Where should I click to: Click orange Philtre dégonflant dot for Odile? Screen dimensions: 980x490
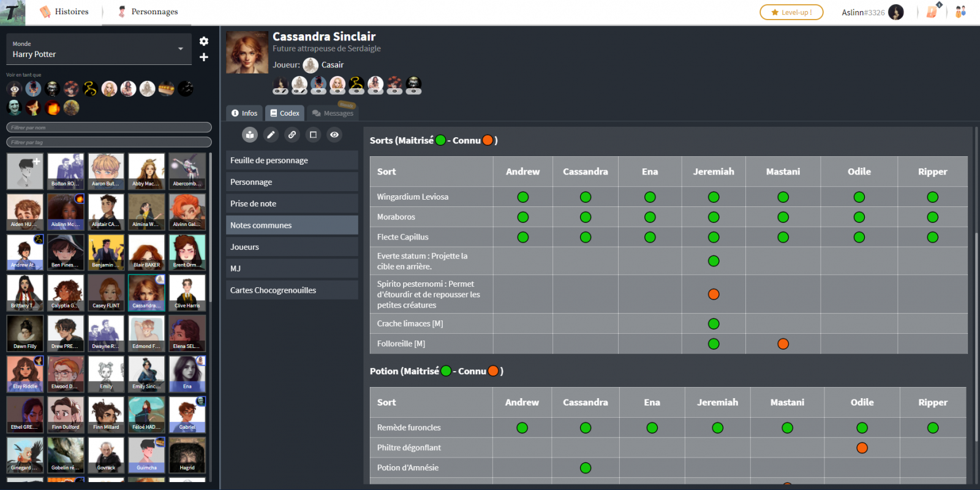click(862, 448)
